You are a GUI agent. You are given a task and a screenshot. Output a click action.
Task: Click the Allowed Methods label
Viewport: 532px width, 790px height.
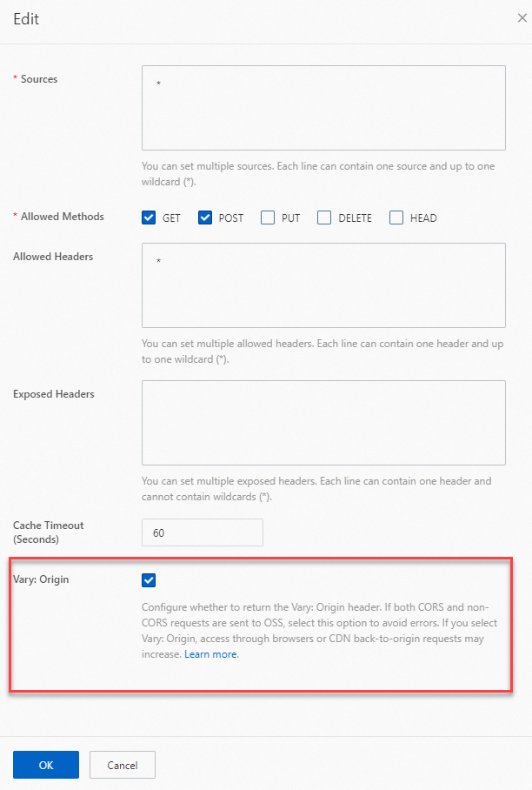click(63, 217)
